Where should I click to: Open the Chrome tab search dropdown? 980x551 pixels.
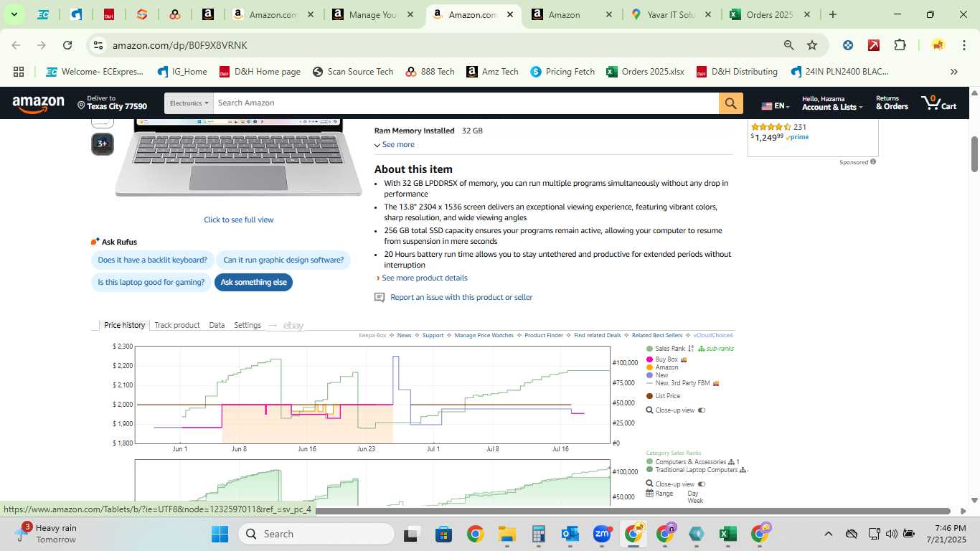pyautogui.click(x=14, y=14)
